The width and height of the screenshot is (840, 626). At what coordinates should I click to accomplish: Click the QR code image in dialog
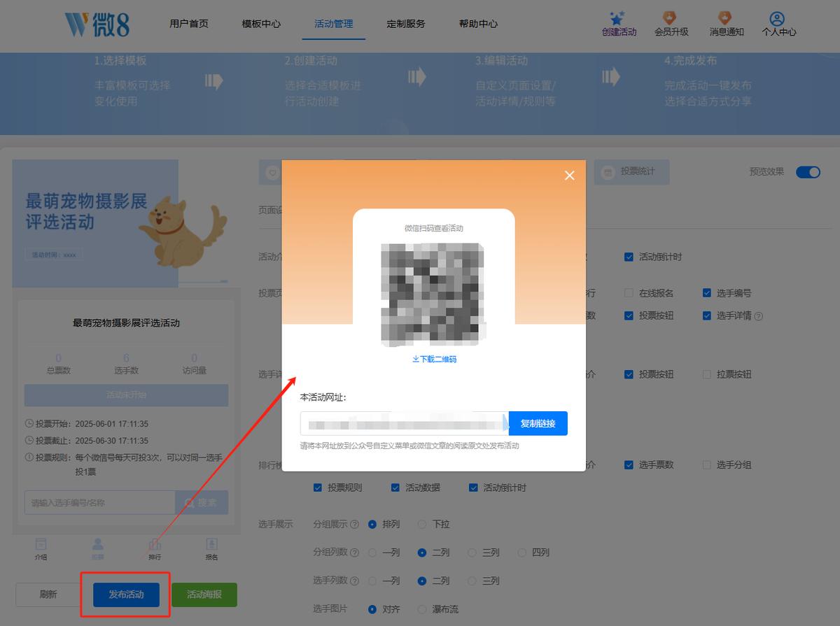[x=433, y=294]
